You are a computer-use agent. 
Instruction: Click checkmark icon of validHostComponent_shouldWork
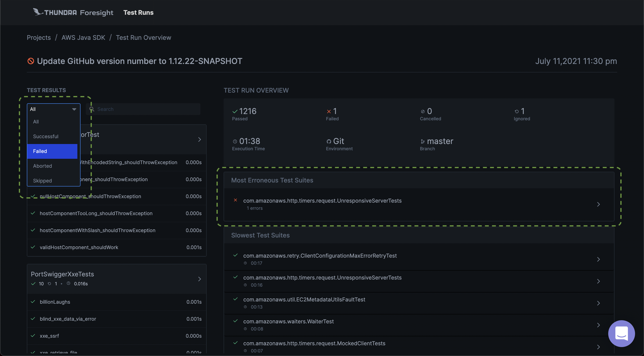(x=33, y=247)
